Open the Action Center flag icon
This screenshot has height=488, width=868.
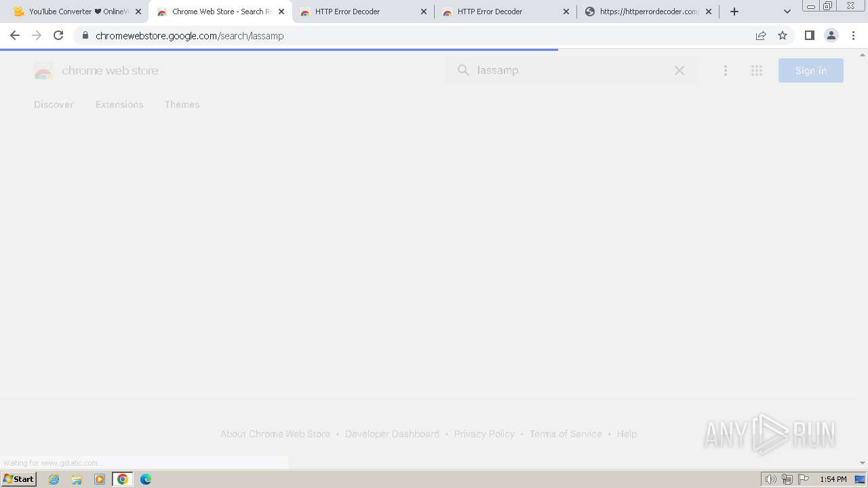[x=804, y=479]
